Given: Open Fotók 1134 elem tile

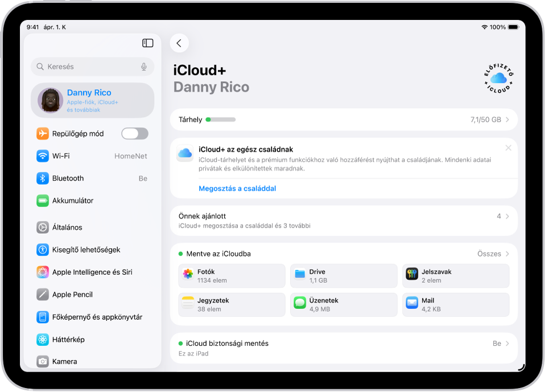Looking at the screenshot, I should (232, 276).
